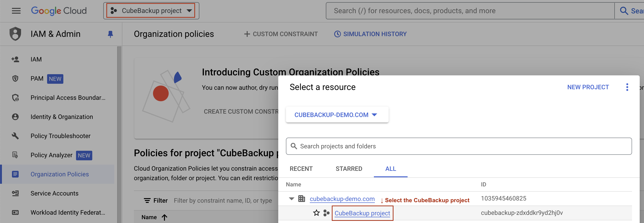Click the CubeBackup project link

(x=362, y=213)
